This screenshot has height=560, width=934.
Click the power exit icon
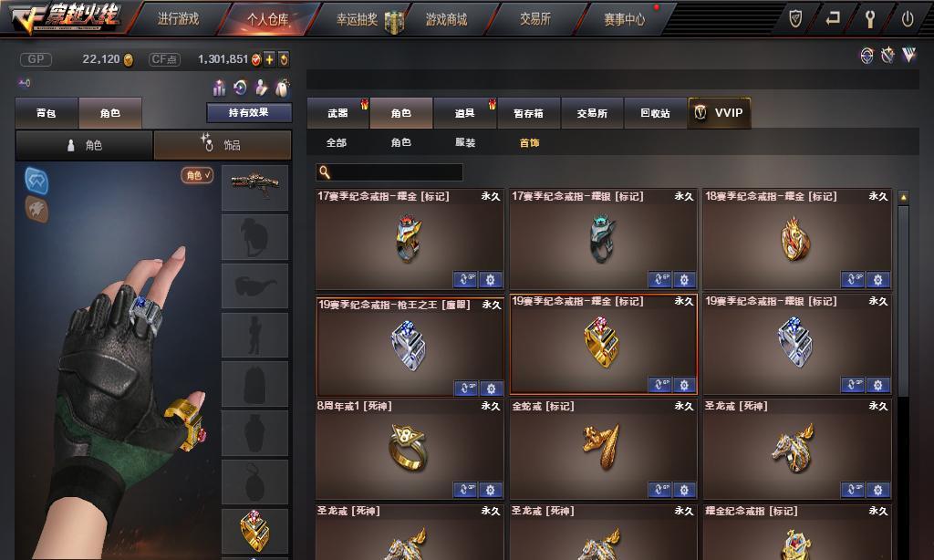click(x=908, y=18)
